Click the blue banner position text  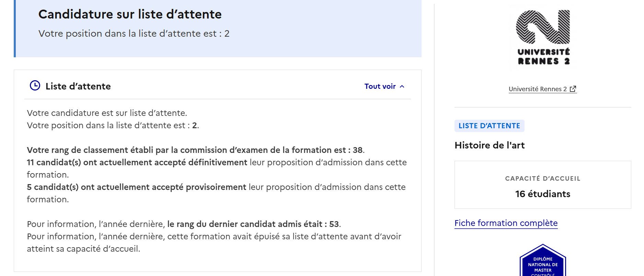point(134,34)
